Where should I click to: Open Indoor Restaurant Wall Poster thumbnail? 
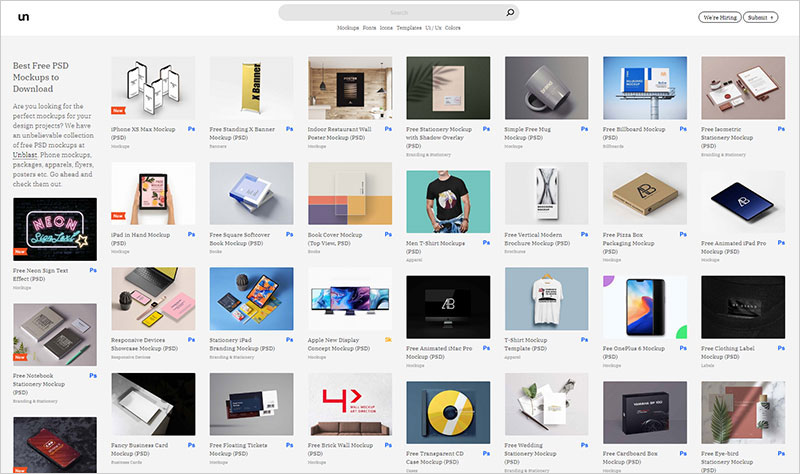point(350,88)
